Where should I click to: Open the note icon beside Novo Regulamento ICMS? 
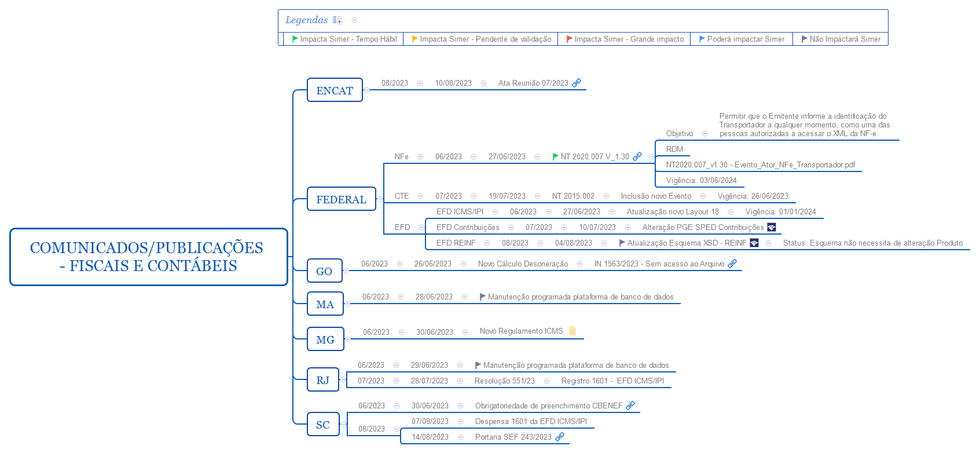pos(572,331)
